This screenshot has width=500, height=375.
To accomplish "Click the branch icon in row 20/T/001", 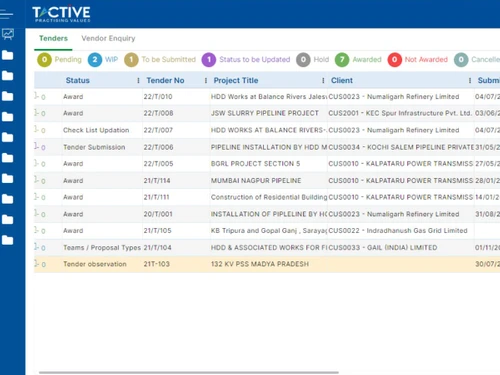I will (36, 213).
